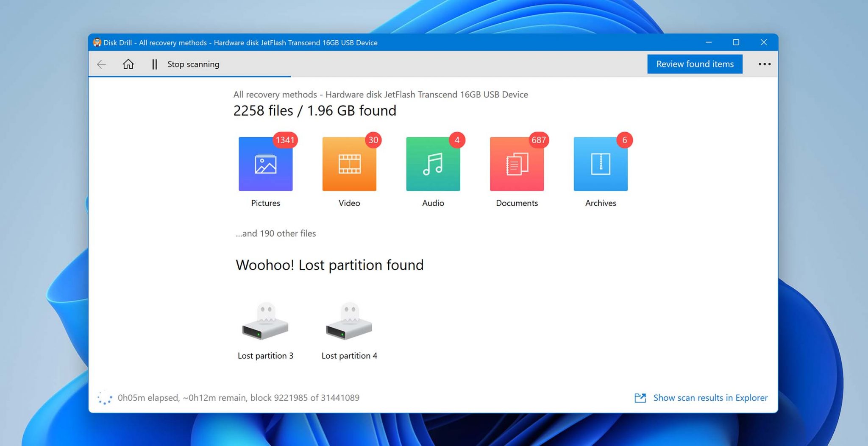Click the Explorer export icon at bottom
This screenshot has height=446, width=868.
(x=640, y=398)
